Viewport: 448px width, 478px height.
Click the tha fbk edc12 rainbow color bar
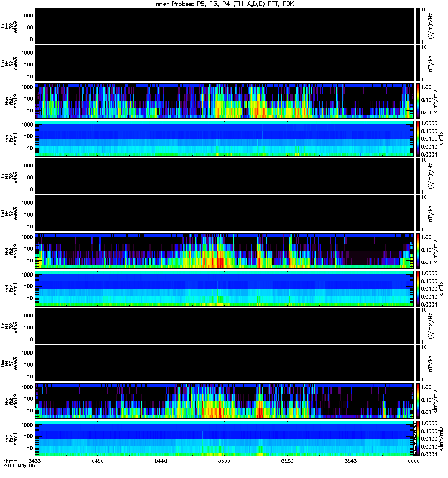418,101
